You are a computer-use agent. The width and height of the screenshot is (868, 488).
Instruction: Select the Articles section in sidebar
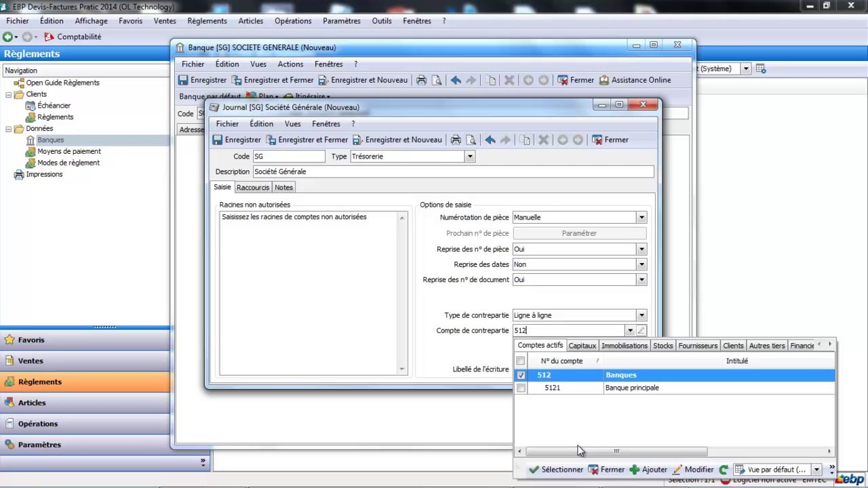point(85,403)
